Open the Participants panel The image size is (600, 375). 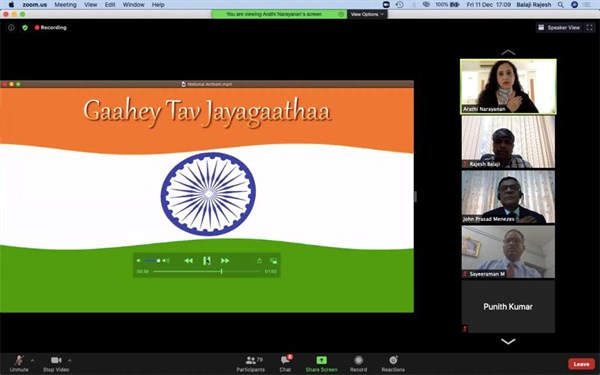(x=250, y=364)
